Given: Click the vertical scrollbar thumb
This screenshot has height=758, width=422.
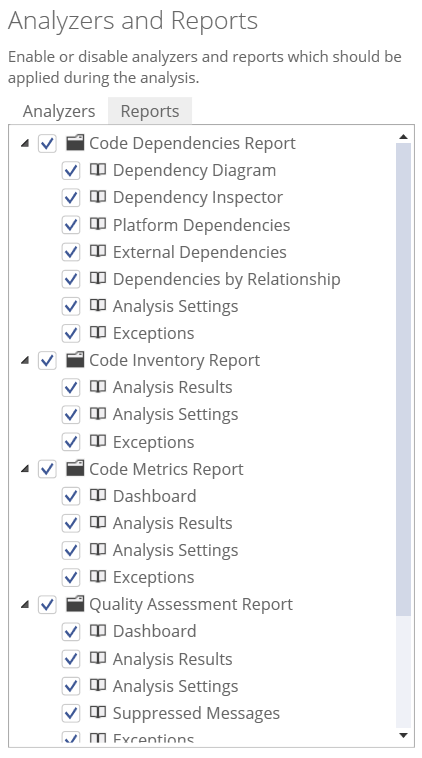Looking at the screenshot, I should [403, 379].
